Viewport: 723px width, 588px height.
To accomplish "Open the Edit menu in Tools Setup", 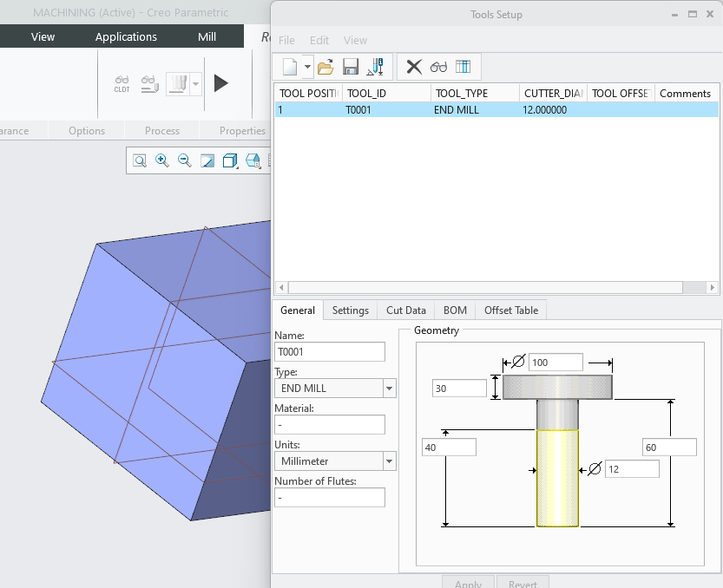I will click(x=319, y=41).
